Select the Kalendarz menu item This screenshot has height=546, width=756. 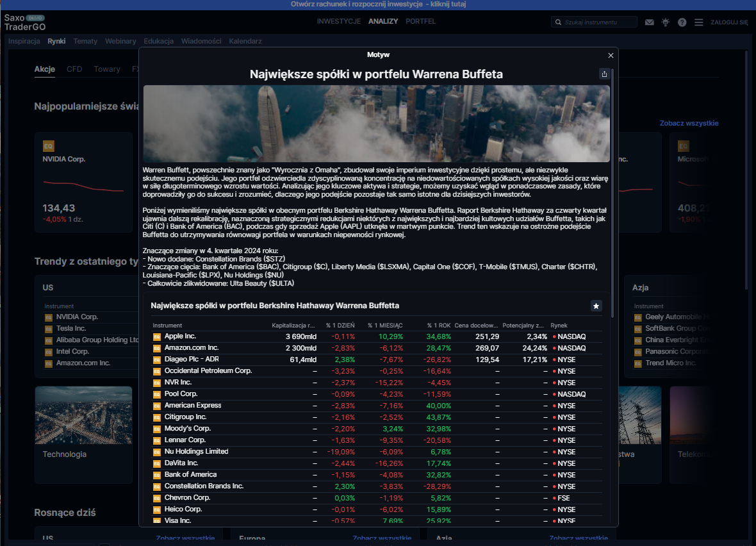245,41
